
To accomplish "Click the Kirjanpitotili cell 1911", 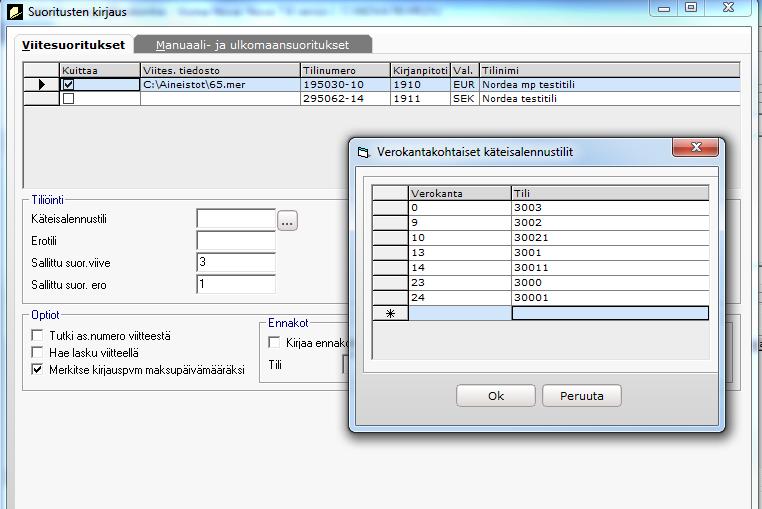I will [421, 99].
